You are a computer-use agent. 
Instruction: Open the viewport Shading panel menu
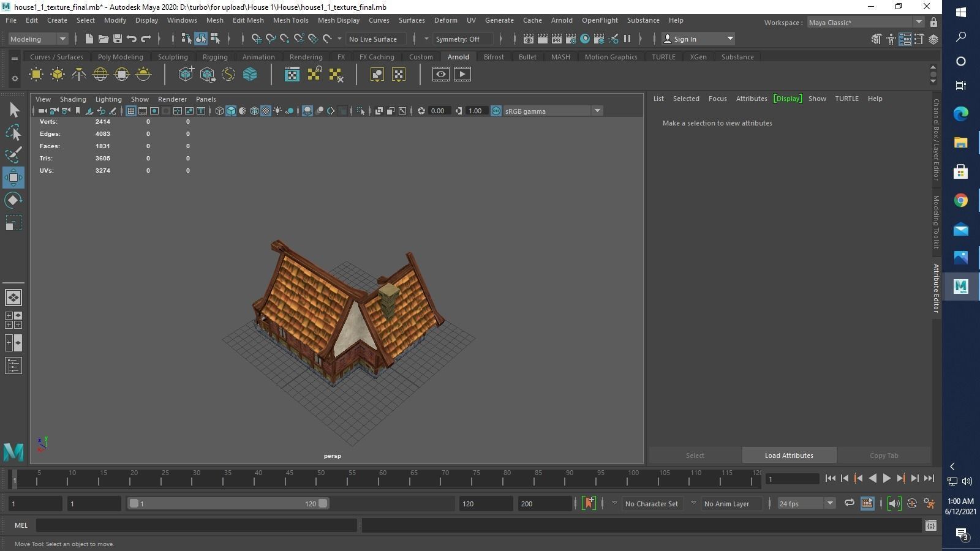(73, 99)
